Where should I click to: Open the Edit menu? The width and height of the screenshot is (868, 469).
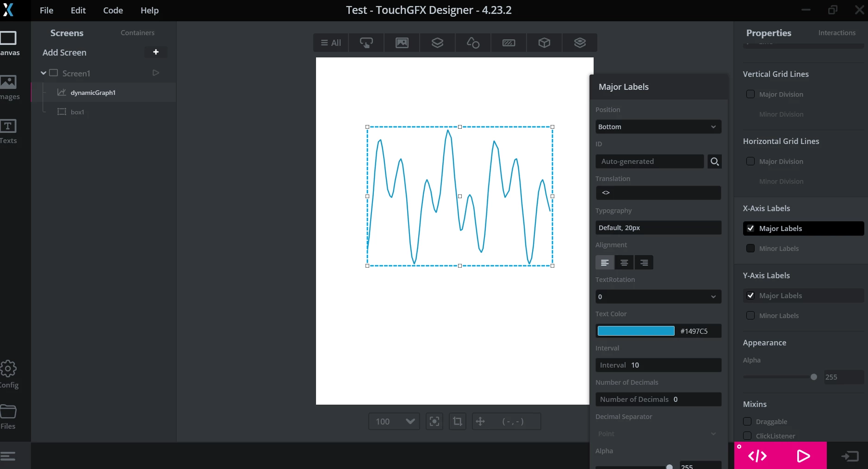(x=78, y=10)
